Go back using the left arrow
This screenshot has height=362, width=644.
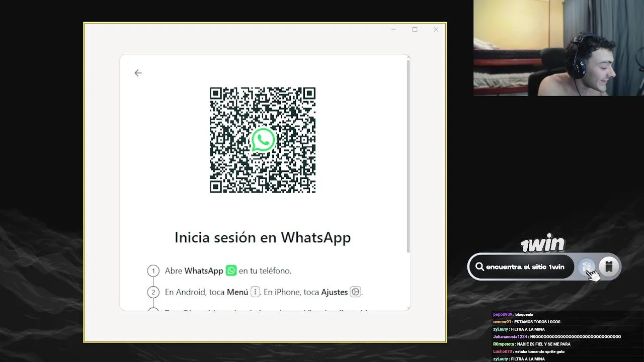click(x=138, y=73)
